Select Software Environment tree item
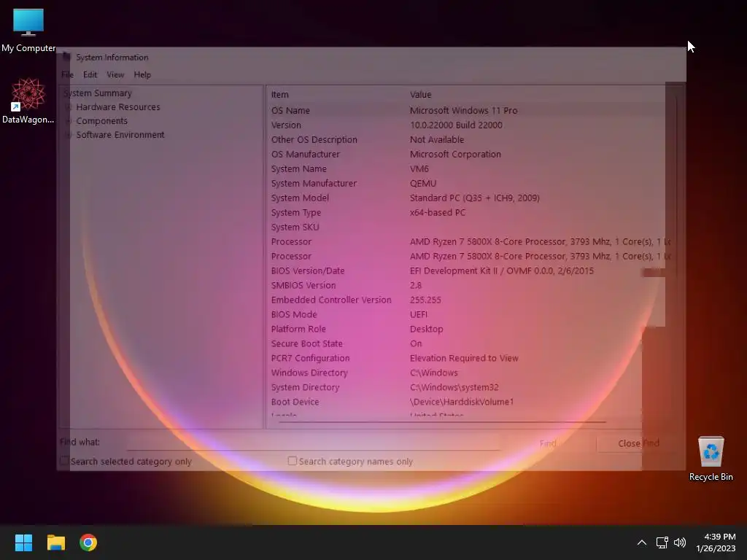The width and height of the screenshot is (747, 560). click(120, 135)
